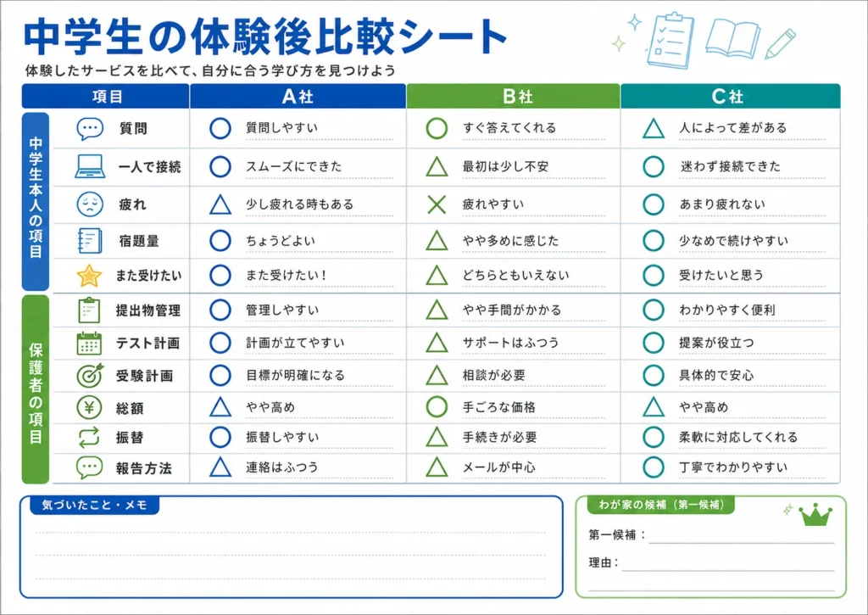Click the laptop icon beside 一人で接続

click(x=90, y=166)
